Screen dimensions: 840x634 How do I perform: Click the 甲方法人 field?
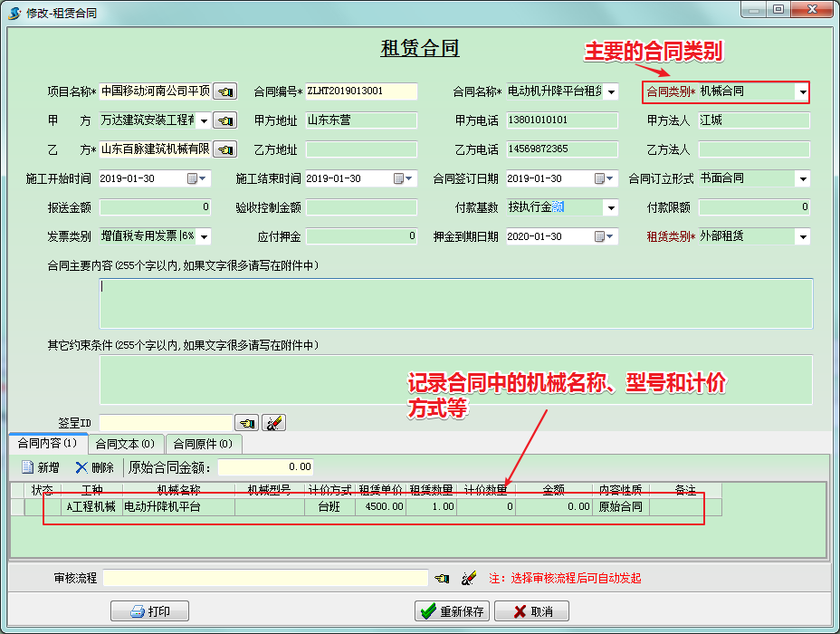754,120
